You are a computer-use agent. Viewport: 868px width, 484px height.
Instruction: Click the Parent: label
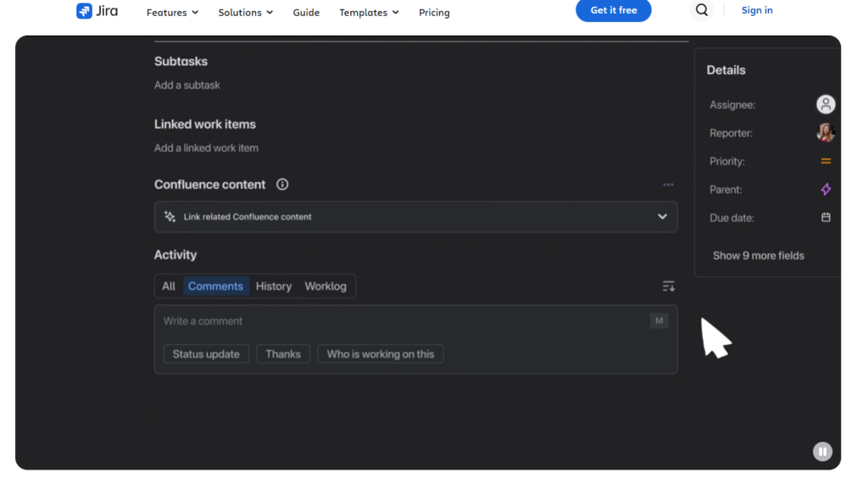[x=726, y=189]
